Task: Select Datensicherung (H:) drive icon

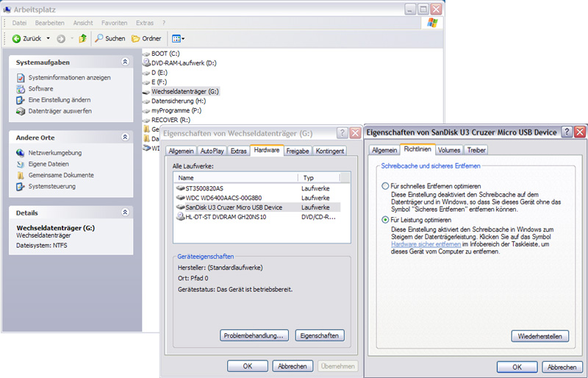Action: pos(146,101)
